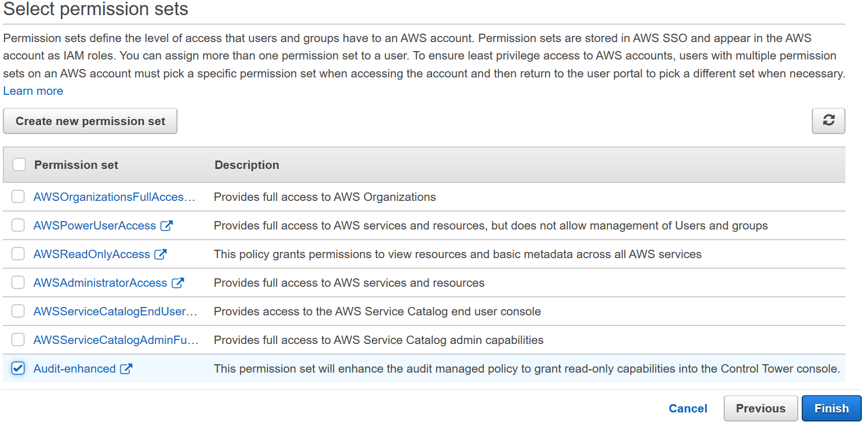This screenshot has height=422, width=868.
Task: Cancel the permission set selection
Action: [x=688, y=408]
